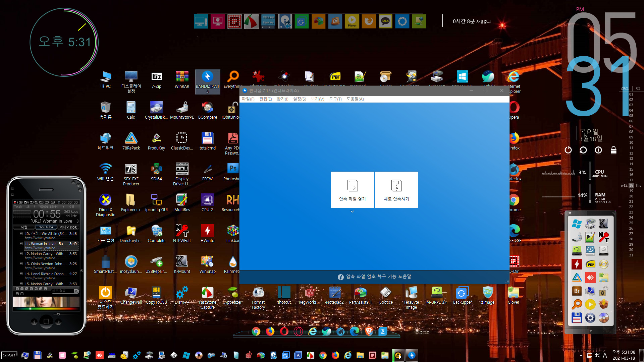This screenshot has height=362, width=644.
Task: Close the launcher panel with its X button
Action: (570, 213)
